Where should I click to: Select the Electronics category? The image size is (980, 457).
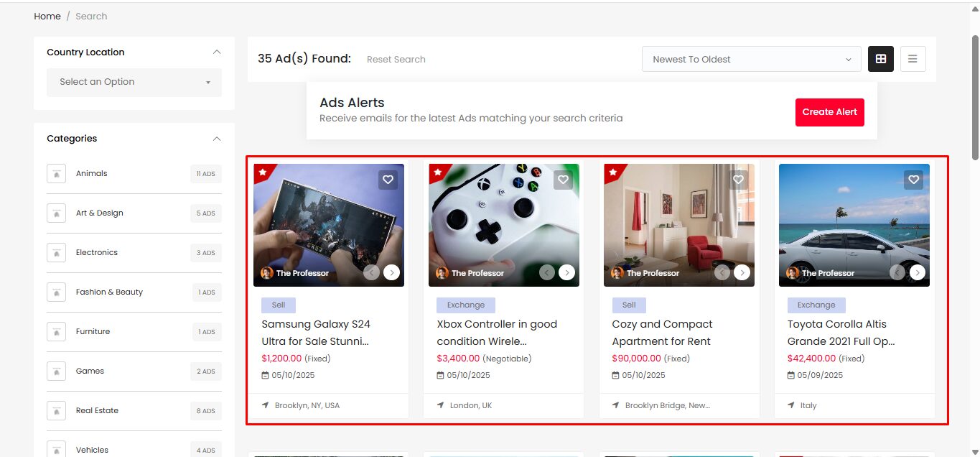97,252
